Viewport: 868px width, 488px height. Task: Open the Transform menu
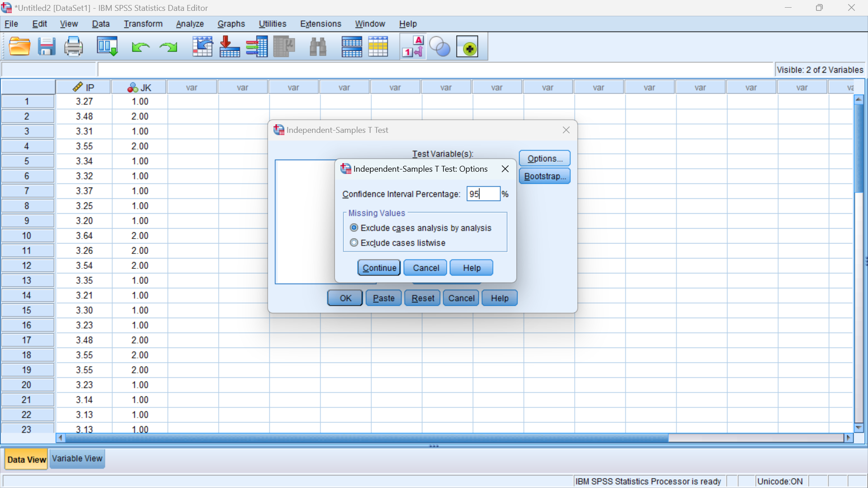coord(143,24)
